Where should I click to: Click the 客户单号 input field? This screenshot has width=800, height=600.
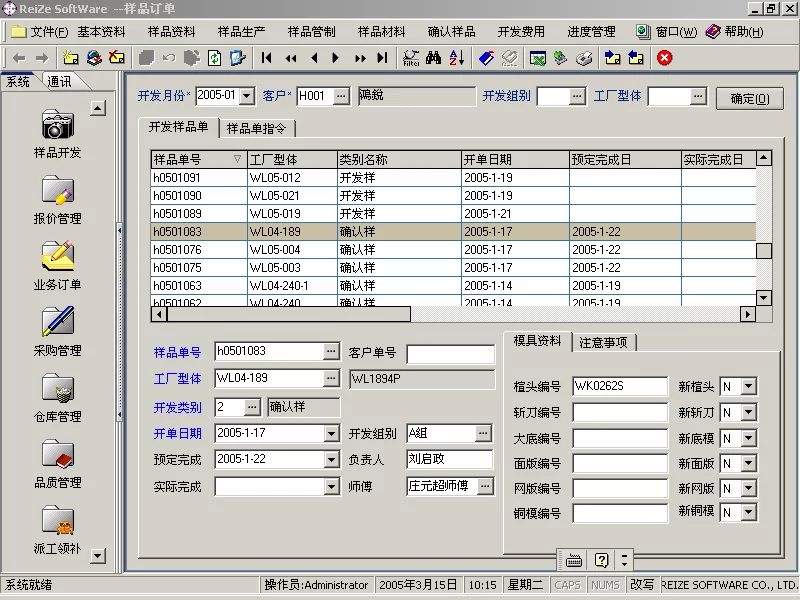(450, 354)
